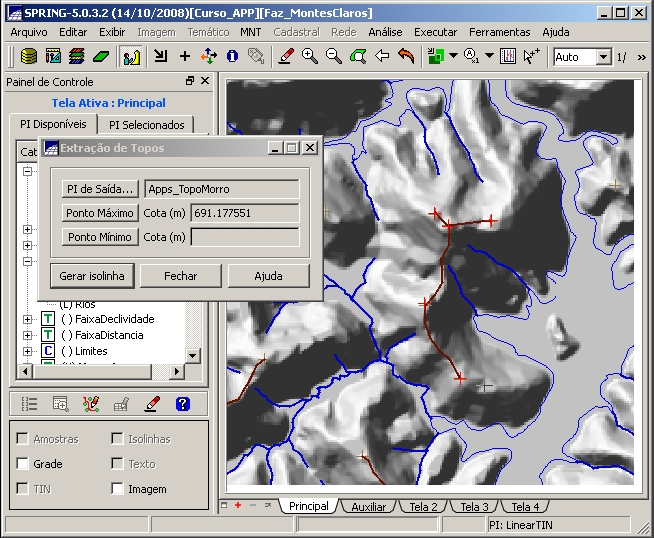Click the blue help question mark icon
Image resolution: width=654 pixels, height=538 pixels.
tap(182, 404)
